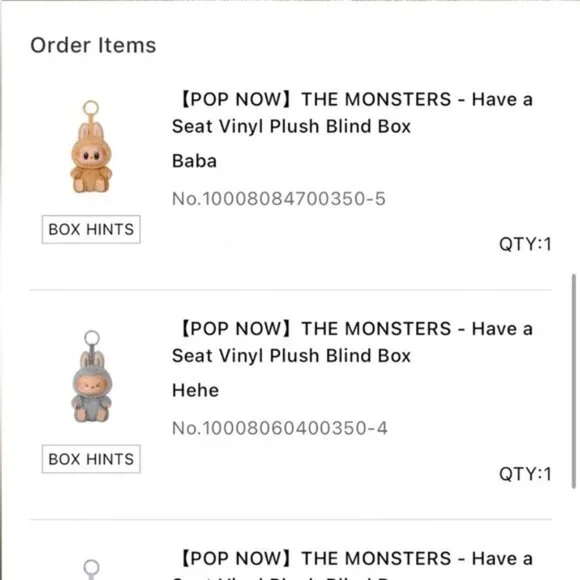Show BOX HINTS for the Hehe item

coord(91,459)
